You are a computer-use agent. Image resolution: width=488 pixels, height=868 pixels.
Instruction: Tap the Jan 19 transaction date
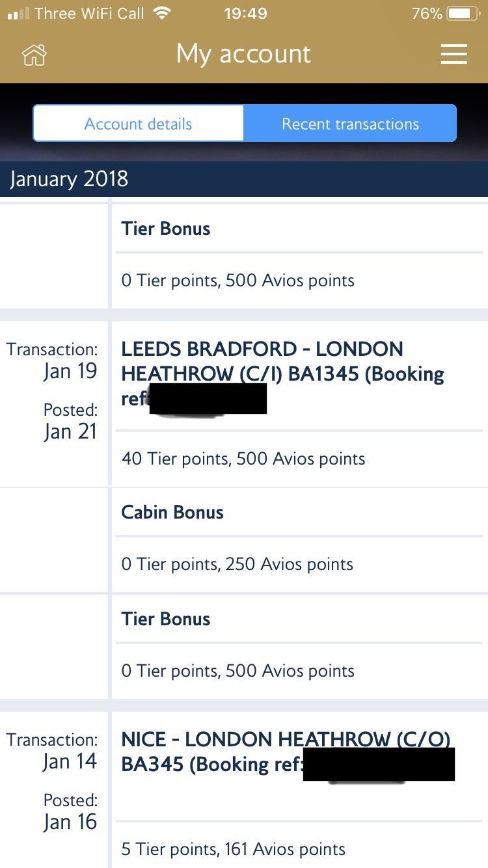click(70, 371)
